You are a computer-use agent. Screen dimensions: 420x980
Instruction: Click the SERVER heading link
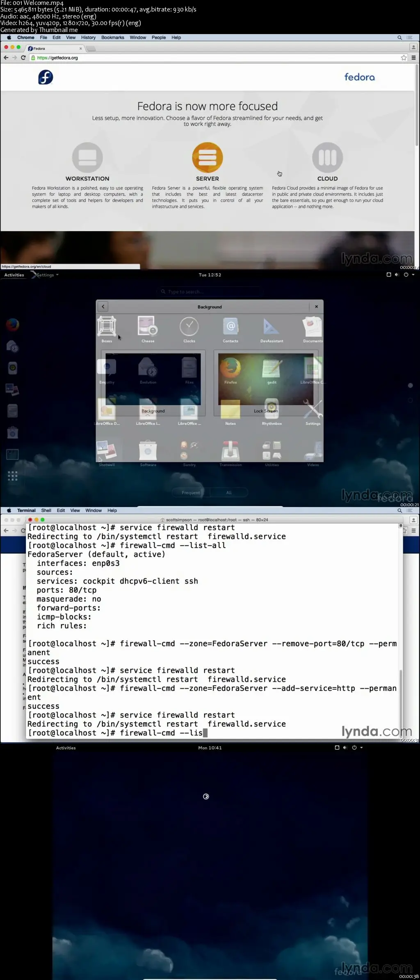point(208,179)
